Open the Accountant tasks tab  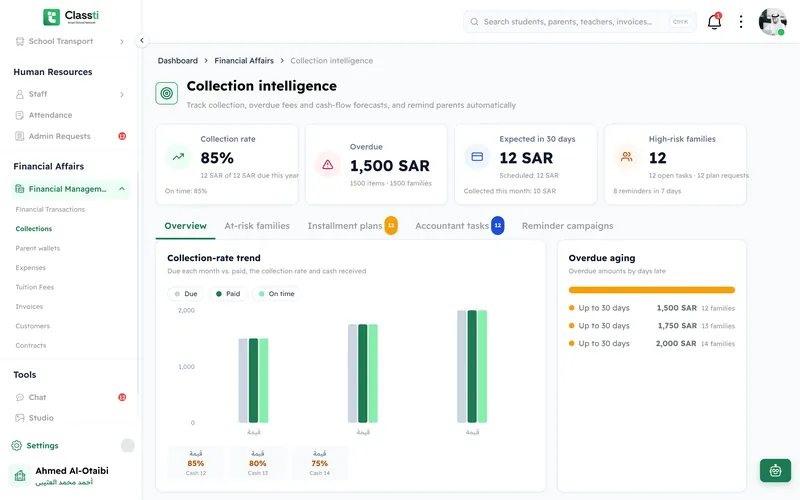460,226
